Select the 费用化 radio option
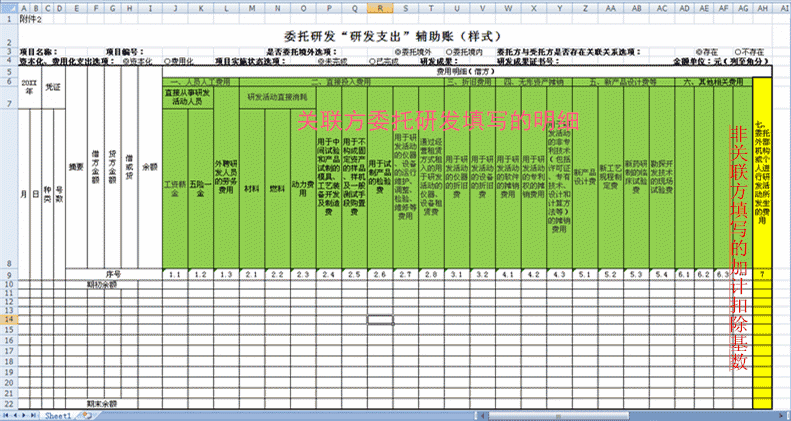 tap(167, 61)
